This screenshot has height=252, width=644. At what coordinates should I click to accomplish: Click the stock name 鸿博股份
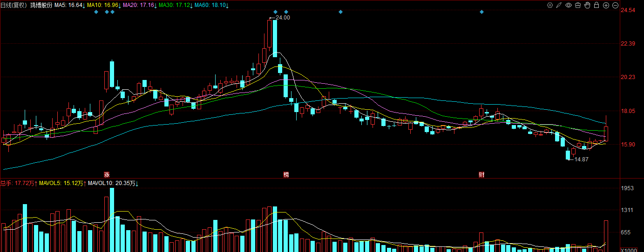pos(41,5)
